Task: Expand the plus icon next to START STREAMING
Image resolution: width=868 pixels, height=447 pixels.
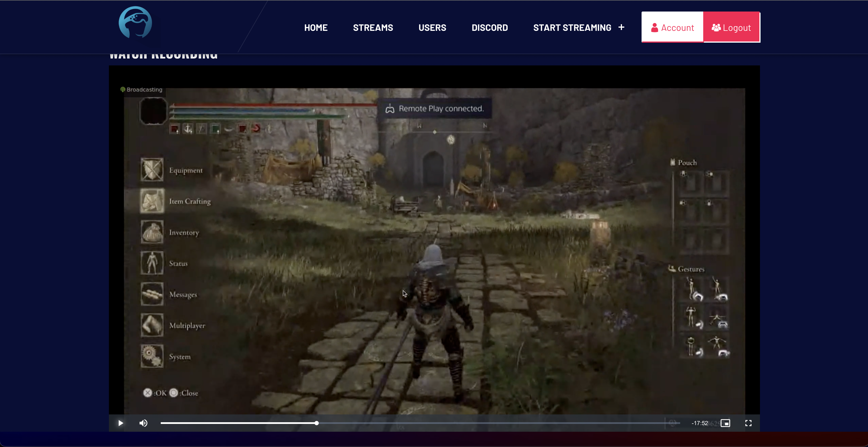Action: click(621, 27)
